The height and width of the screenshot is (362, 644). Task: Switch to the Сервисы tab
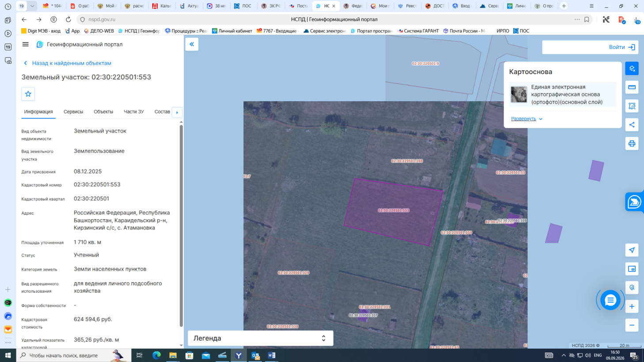coord(73,112)
